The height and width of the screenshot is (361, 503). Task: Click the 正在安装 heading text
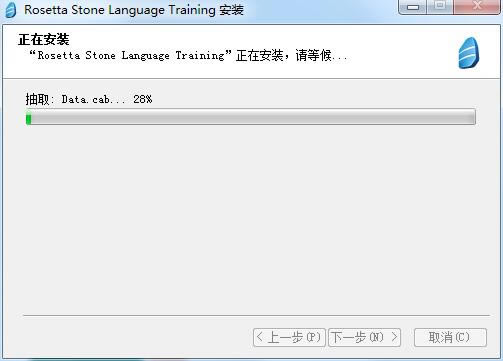click(44, 39)
